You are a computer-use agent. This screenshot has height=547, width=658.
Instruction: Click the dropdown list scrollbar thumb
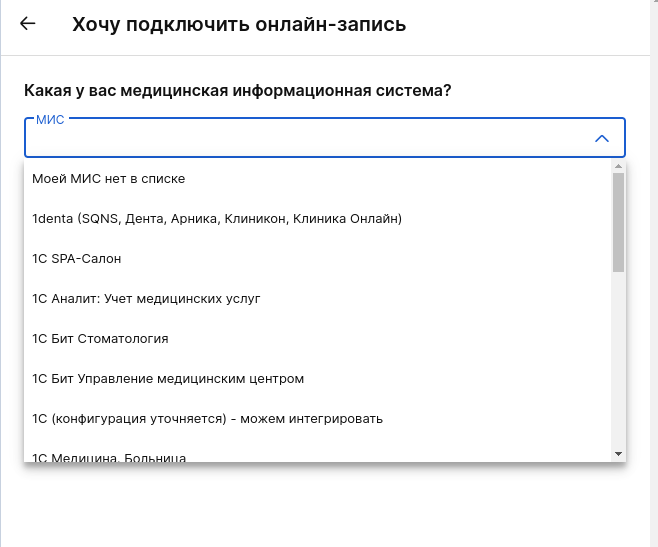(618, 220)
